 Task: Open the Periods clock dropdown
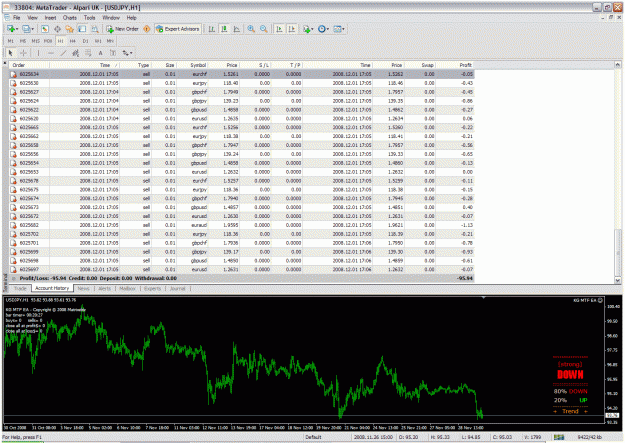click(x=323, y=29)
